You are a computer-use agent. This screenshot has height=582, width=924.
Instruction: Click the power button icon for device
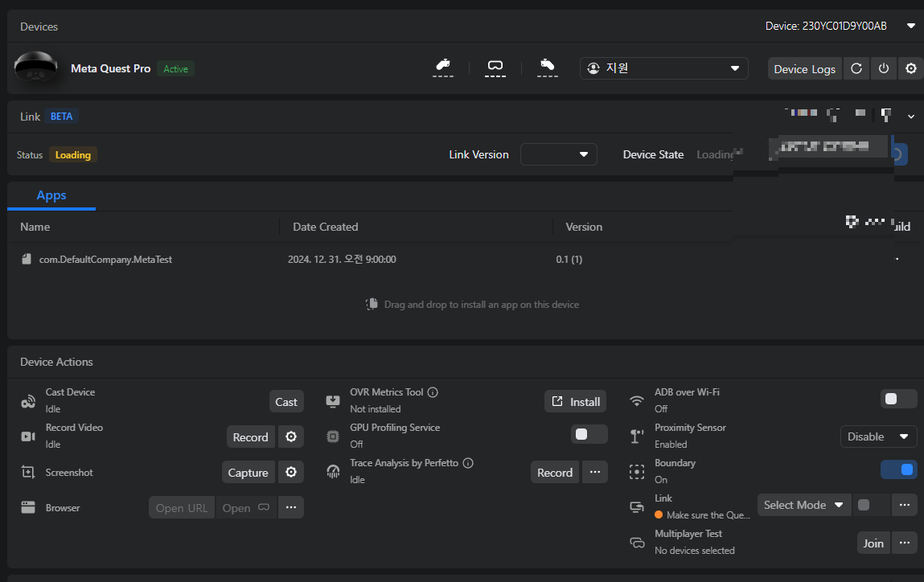[883, 68]
